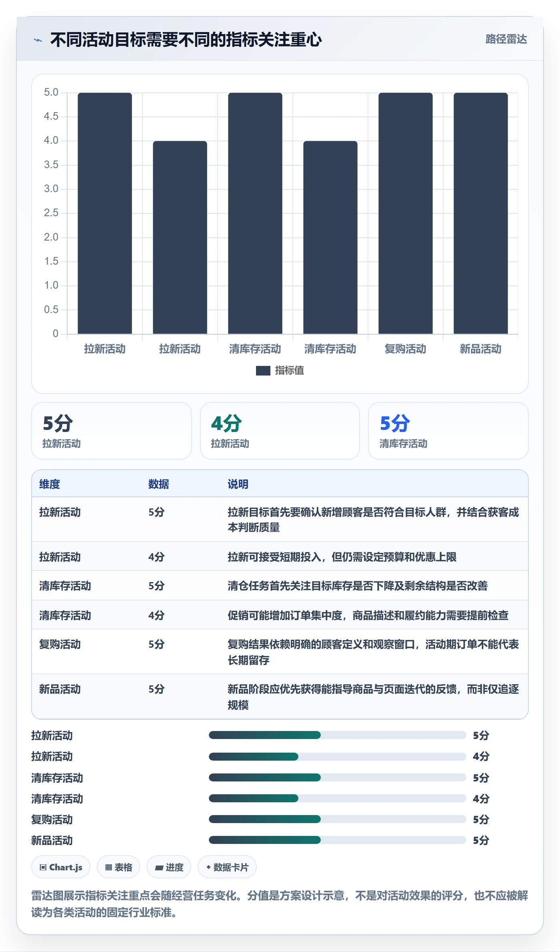Click the 清库存活动 chart bar reaching 5.0
560x952 pixels.
pyautogui.click(x=255, y=213)
